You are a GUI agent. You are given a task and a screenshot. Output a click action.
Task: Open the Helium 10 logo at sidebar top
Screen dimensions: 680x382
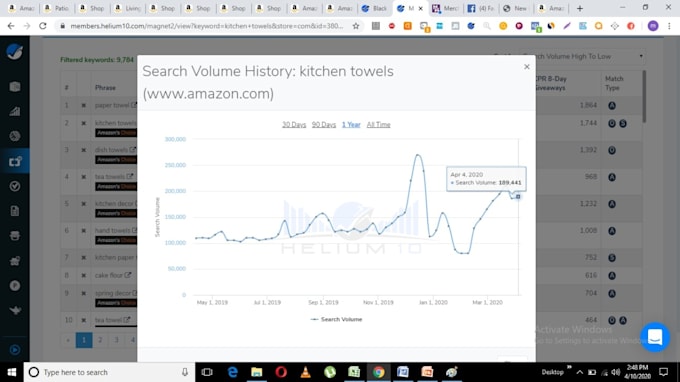(x=15, y=52)
